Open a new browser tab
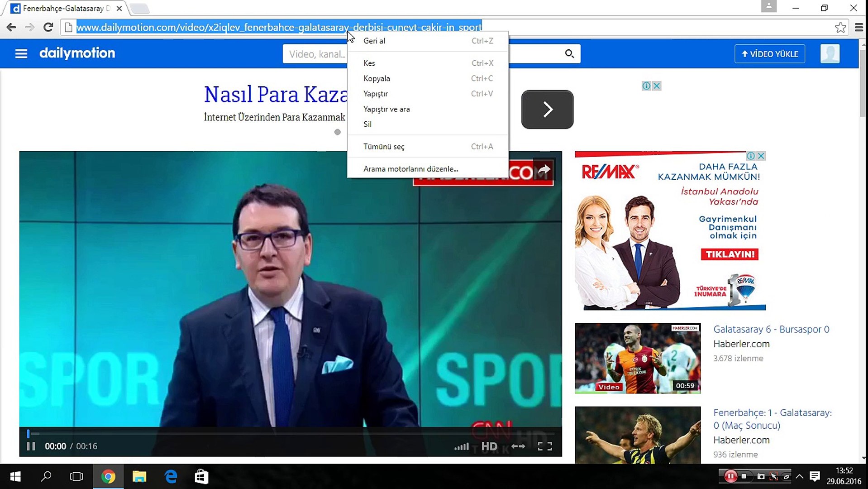 pyautogui.click(x=140, y=8)
